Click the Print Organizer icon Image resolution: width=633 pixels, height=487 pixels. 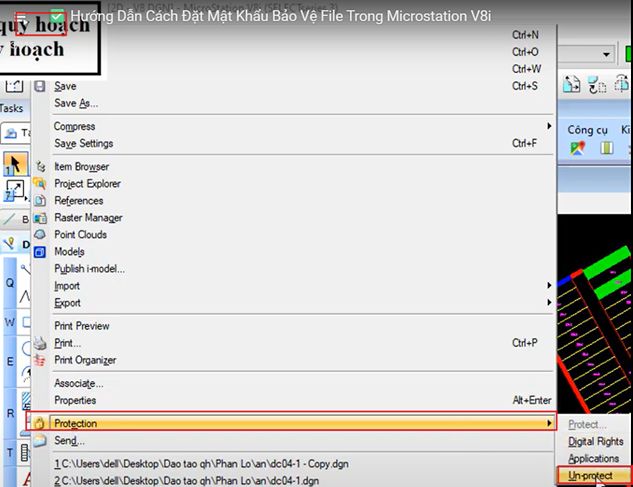click(40, 360)
